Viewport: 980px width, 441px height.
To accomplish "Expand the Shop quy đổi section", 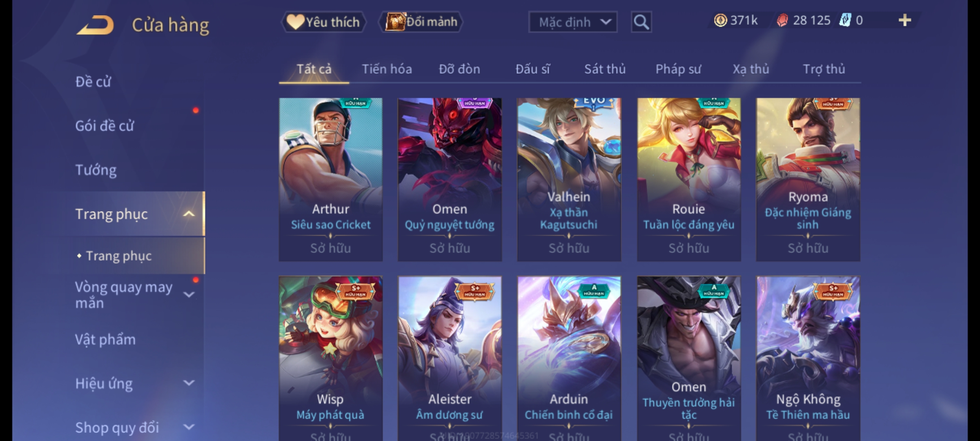I will [189, 427].
